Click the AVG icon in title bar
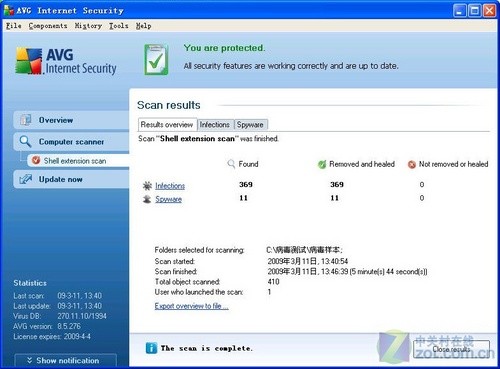Viewport: 500px width, 369px height. (x=9, y=10)
